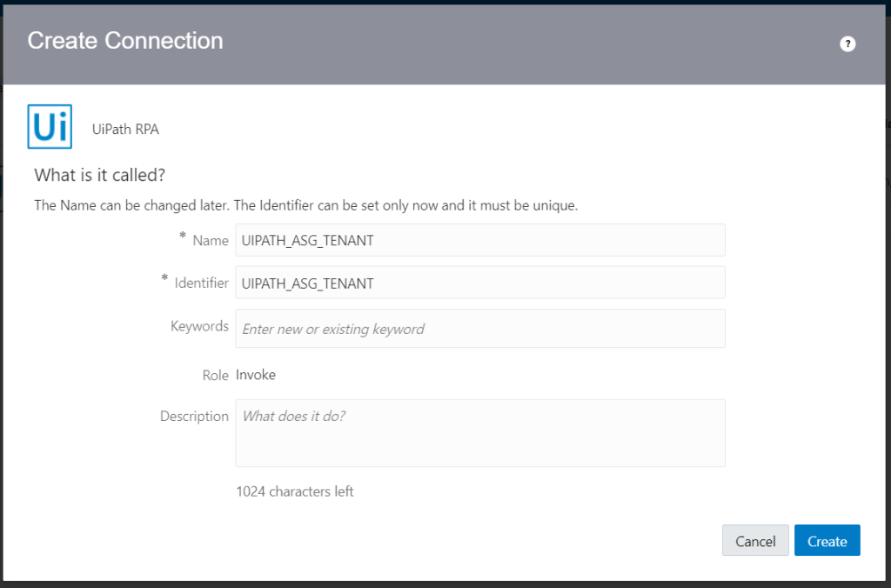Screen dimensions: 891x588
Task: Click the required asterisk beside Name
Action: click(x=183, y=237)
